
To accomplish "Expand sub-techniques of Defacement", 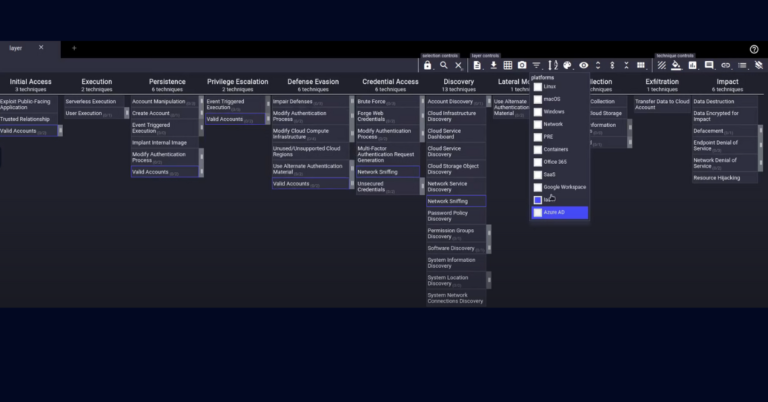I will (x=761, y=131).
